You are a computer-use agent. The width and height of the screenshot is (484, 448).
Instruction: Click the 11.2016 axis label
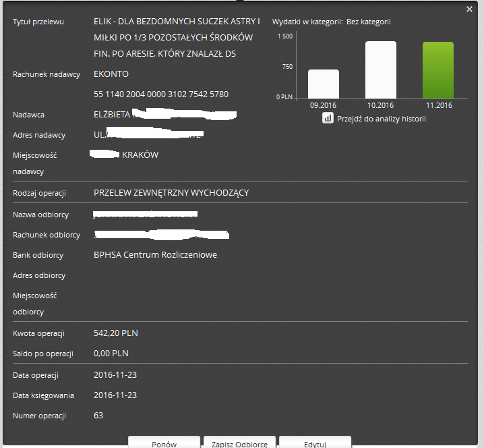pyautogui.click(x=439, y=105)
